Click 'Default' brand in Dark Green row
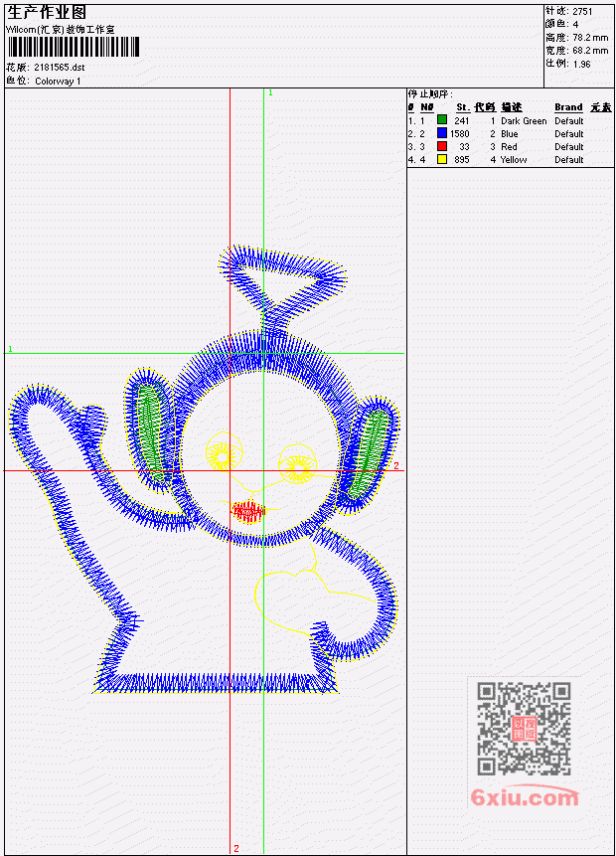 point(569,120)
